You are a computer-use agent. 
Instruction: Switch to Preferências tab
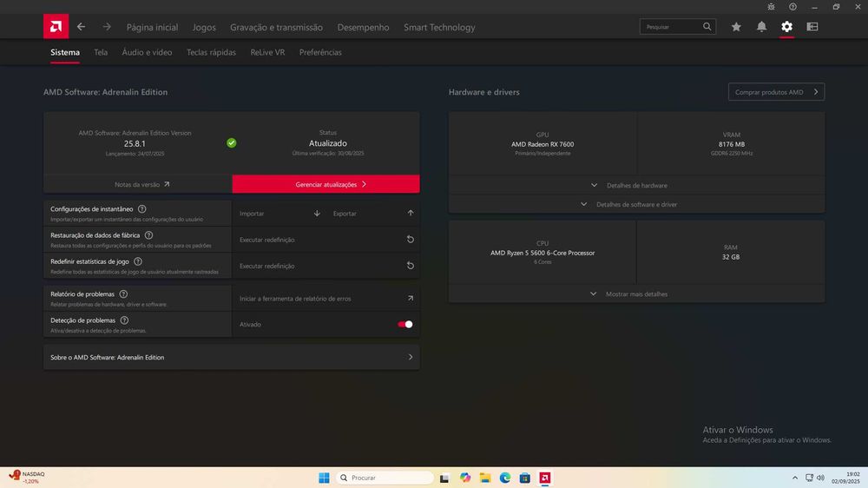point(320,52)
